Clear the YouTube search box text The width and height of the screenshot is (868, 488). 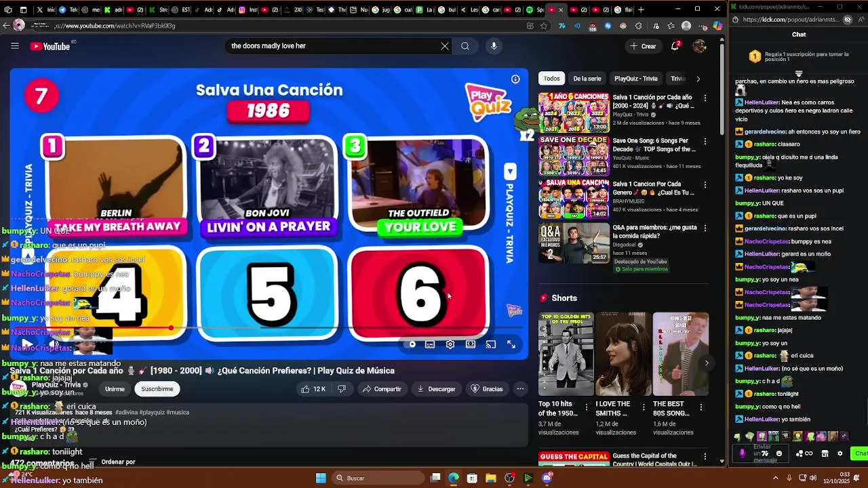[x=445, y=46]
